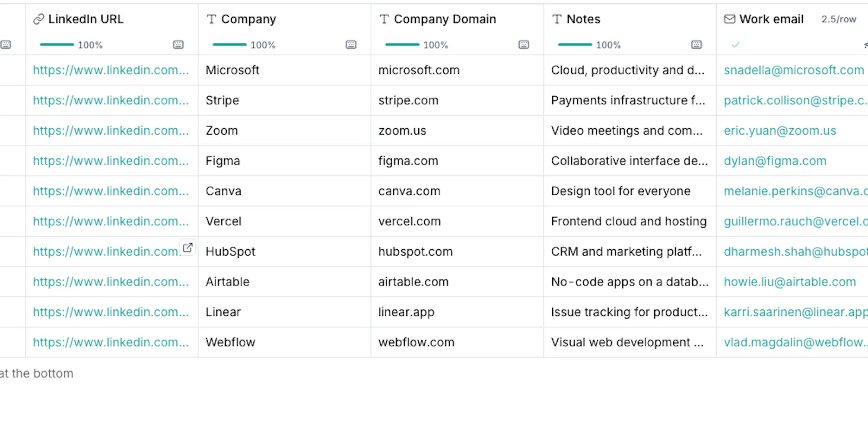Open the LinkedIn URL in the Figma row
The height and width of the screenshot is (432, 868).
pyautogui.click(x=111, y=161)
